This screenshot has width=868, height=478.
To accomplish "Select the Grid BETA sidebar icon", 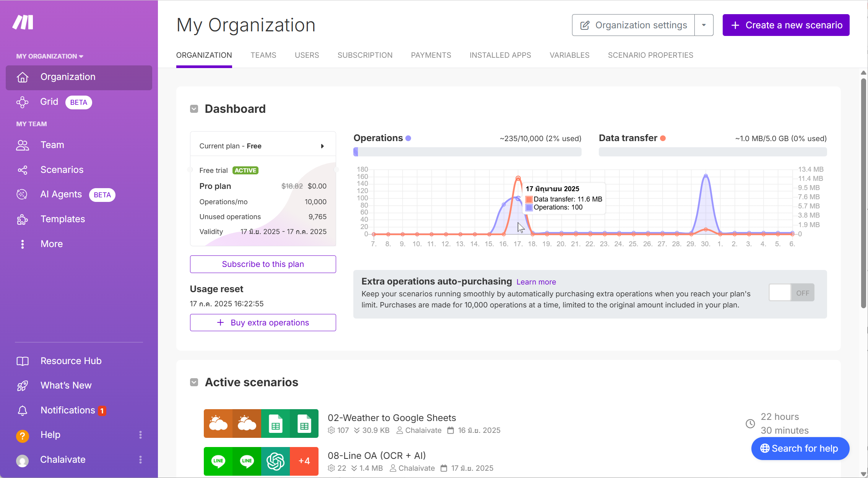I will pyautogui.click(x=23, y=102).
